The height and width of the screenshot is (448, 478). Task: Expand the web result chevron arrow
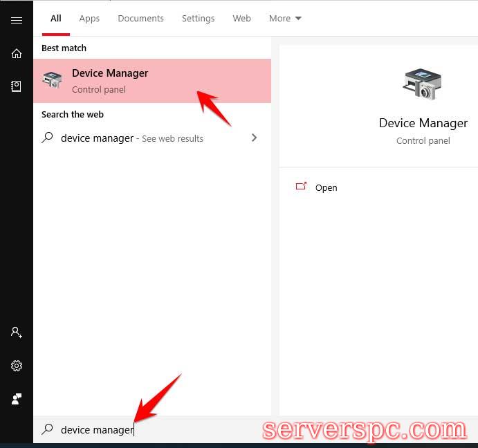[254, 138]
